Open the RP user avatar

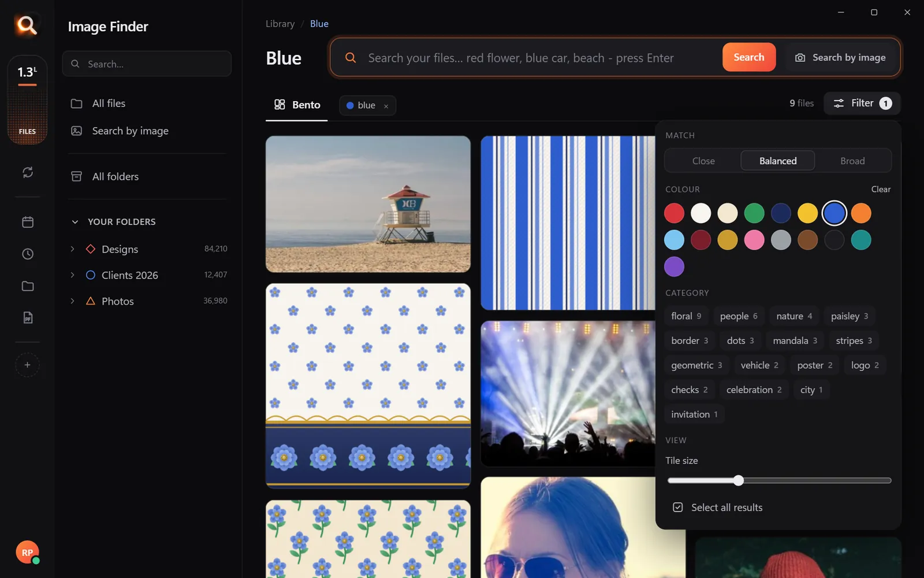(27, 553)
